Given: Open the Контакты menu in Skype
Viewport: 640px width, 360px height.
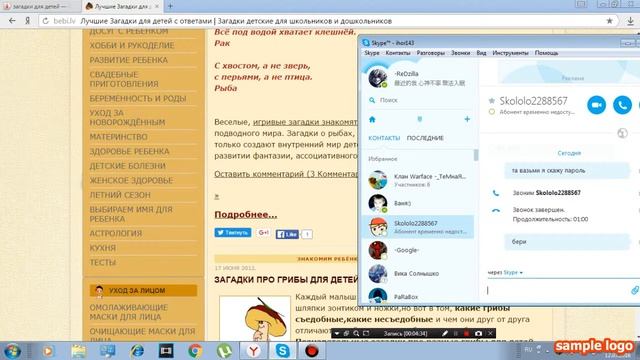Looking at the screenshot, I should [398, 53].
